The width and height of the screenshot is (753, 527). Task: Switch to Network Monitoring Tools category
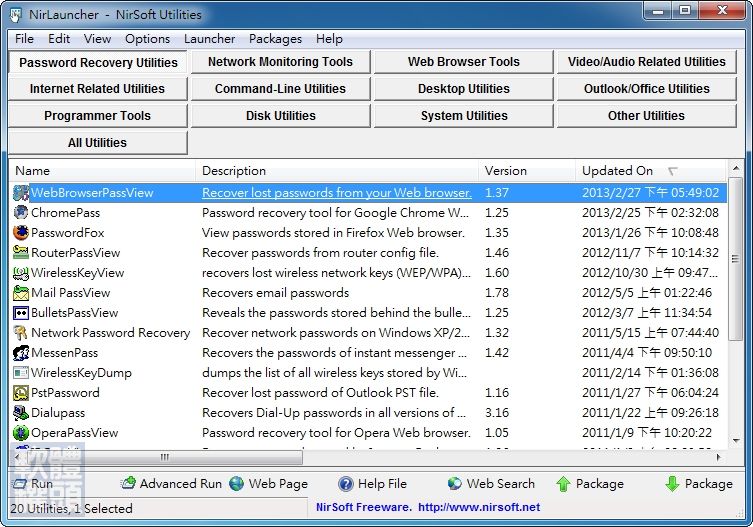280,62
